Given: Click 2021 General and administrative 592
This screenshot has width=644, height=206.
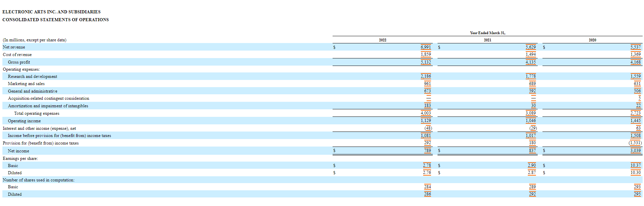Looking at the screenshot, I should pos(532,91).
